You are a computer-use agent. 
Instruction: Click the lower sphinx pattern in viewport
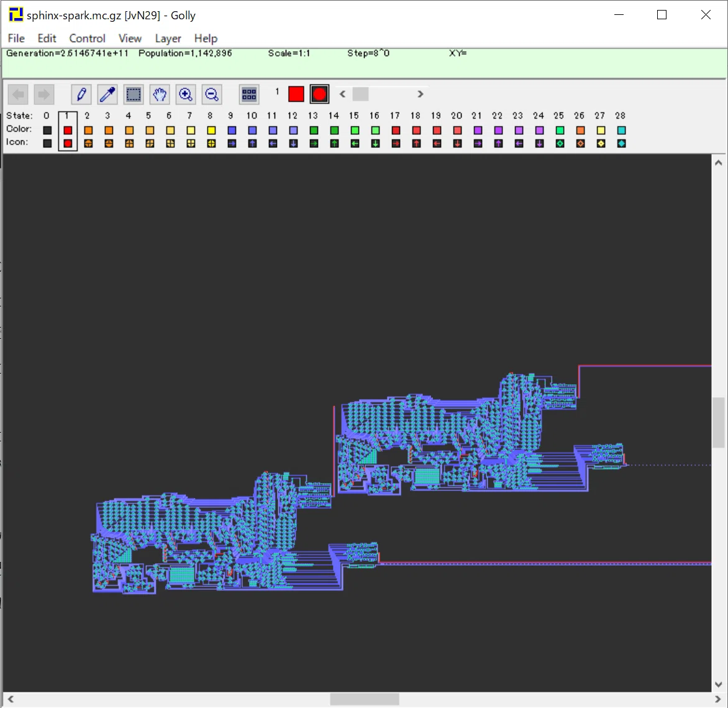pos(236,532)
